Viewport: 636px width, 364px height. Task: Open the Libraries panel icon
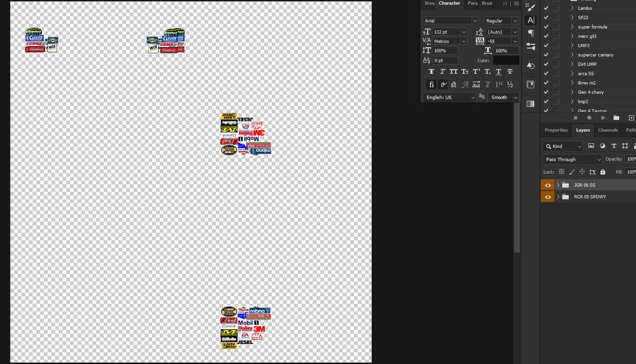[x=531, y=85]
